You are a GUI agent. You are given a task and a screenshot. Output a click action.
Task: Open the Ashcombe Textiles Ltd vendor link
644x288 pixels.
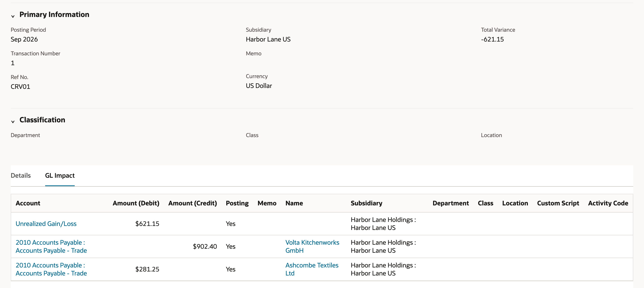click(312, 269)
